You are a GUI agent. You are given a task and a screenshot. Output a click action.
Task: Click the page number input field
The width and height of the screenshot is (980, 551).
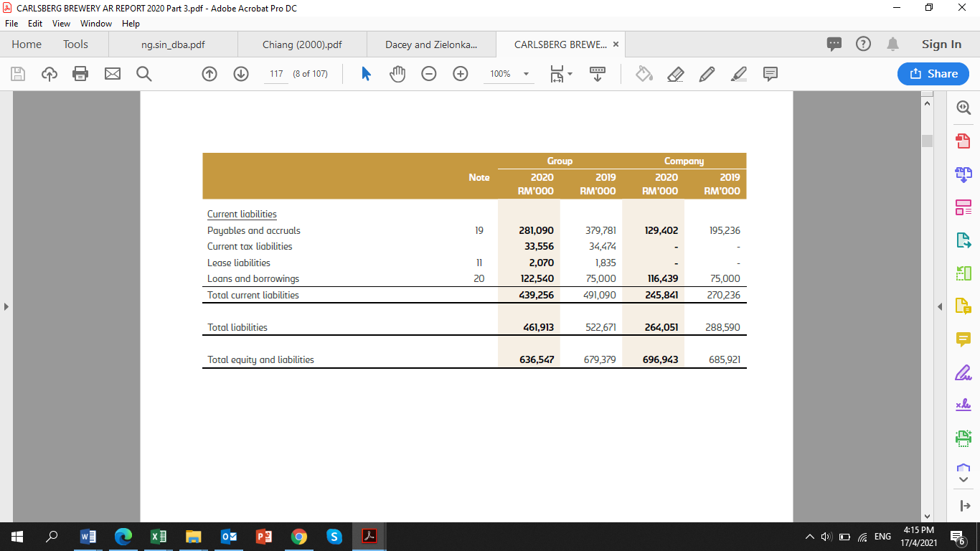(x=276, y=74)
